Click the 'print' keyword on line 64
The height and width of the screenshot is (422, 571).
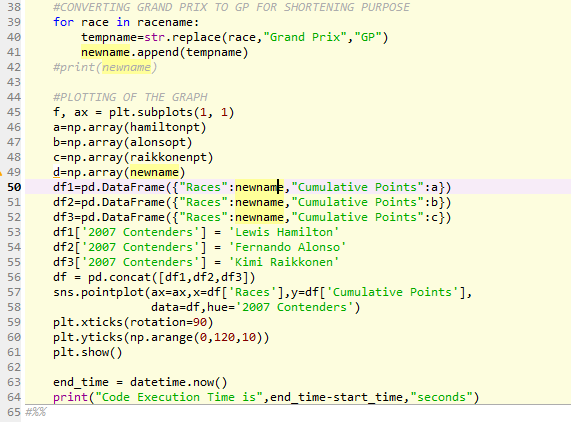[71, 397]
